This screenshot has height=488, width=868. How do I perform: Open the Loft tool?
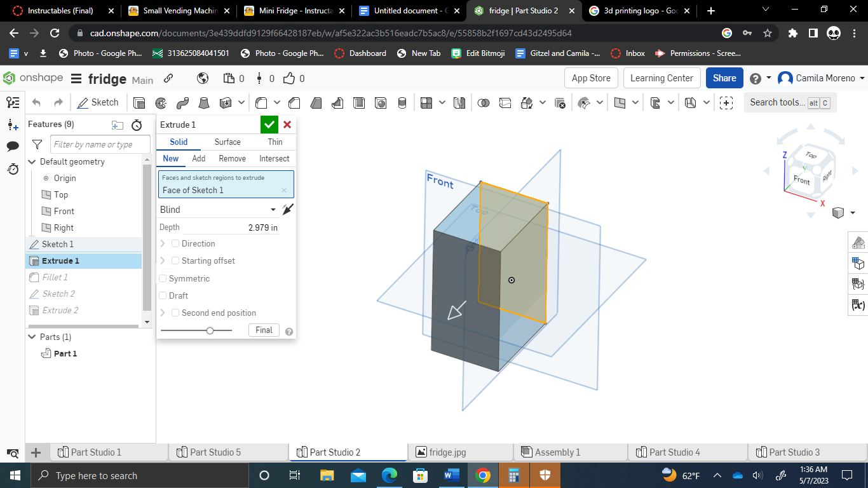[203, 102]
